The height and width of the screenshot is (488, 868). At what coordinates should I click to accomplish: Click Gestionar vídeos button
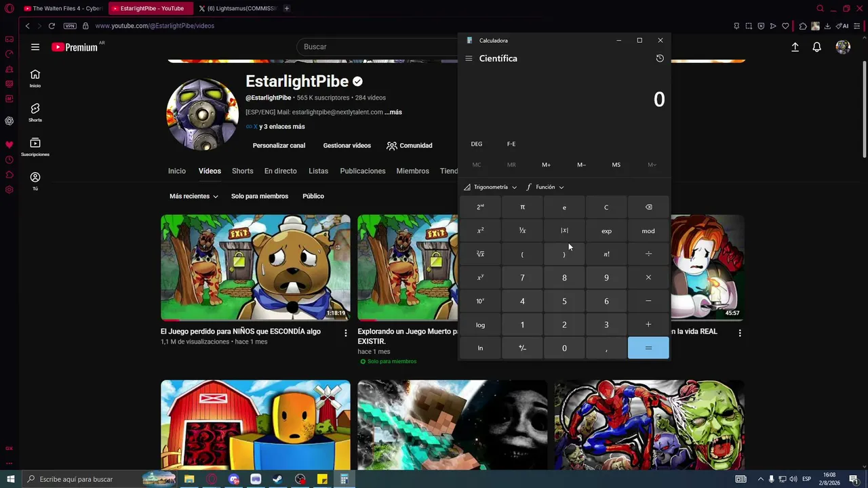[347, 146]
